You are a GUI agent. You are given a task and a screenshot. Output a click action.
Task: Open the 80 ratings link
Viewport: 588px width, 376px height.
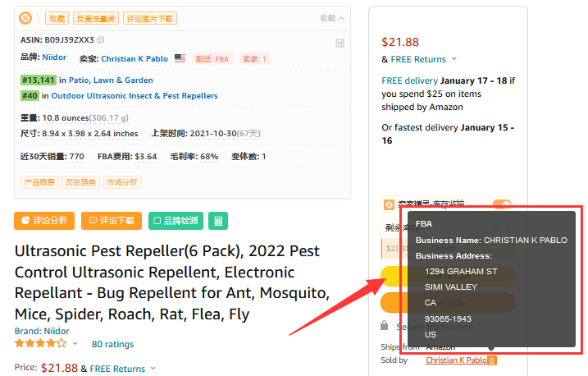[x=112, y=344]
